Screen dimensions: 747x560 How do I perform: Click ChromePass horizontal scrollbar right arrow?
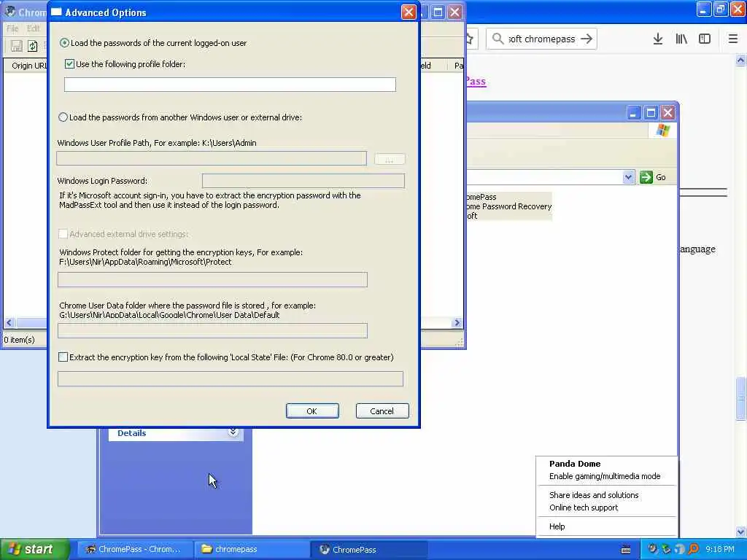pyautogui.click(x=457, y=323)
